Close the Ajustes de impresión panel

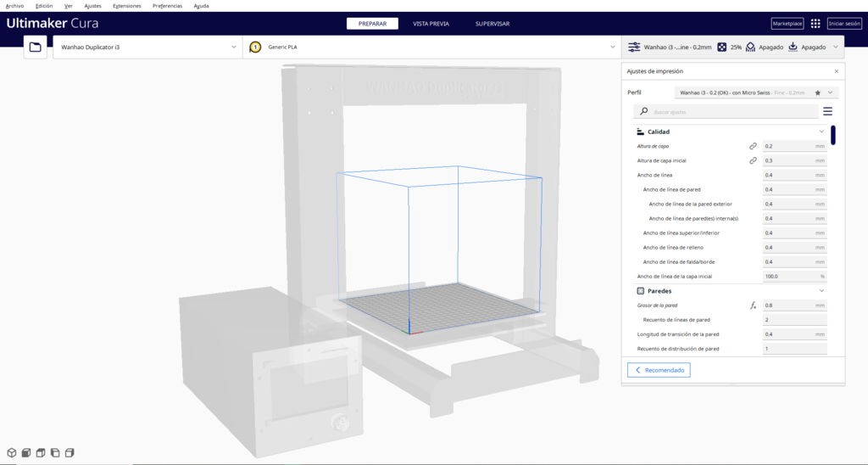tap(837, 71)
